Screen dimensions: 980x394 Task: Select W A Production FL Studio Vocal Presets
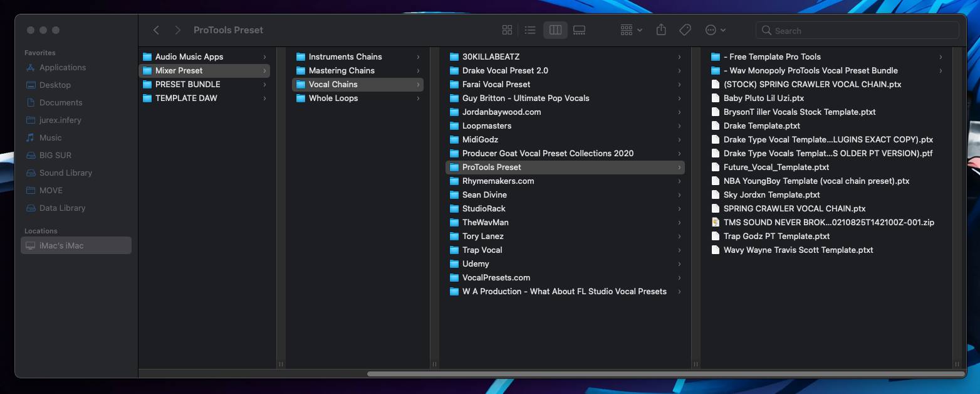(x=565, y=291)
